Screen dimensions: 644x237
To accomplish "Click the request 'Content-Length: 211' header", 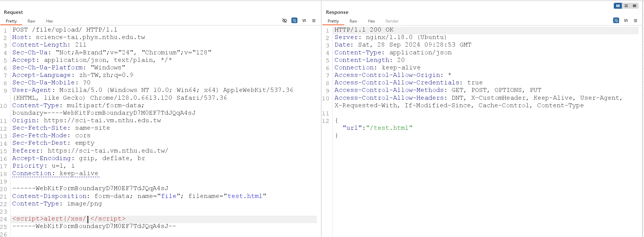I will pyautogui.click(x=49, y=45).
